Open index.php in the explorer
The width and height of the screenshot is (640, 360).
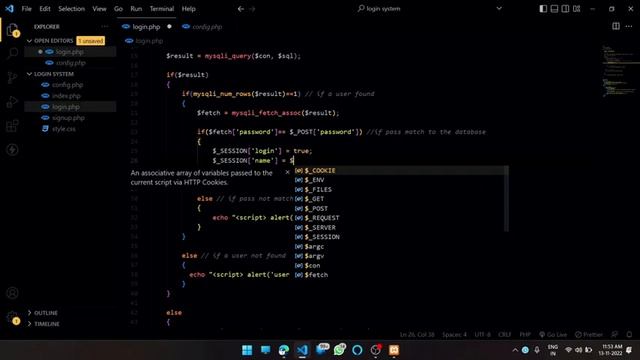tap(70, 96)
